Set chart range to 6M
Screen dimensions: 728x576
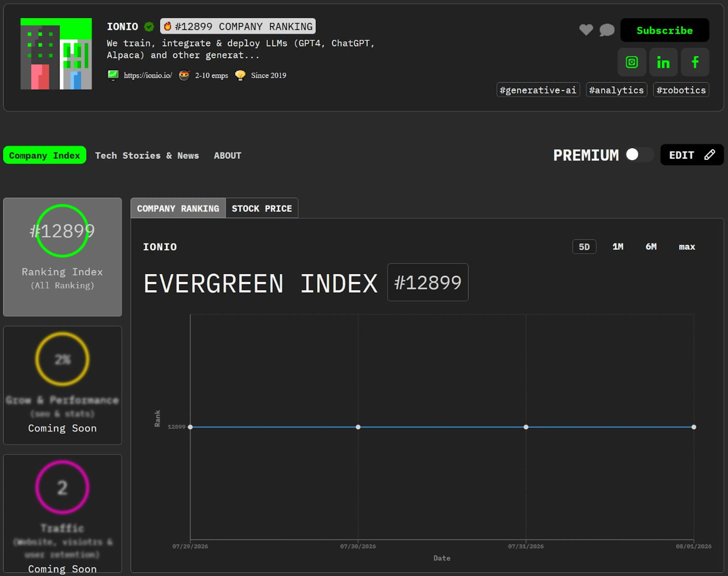click(651, 247)
